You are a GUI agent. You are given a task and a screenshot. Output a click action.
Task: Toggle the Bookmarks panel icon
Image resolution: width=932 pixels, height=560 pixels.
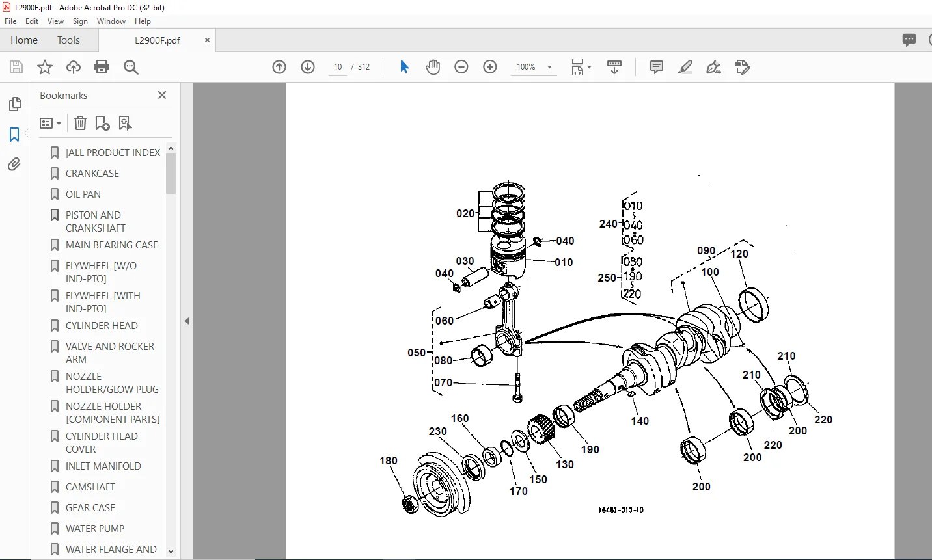[x=14, y=135]
